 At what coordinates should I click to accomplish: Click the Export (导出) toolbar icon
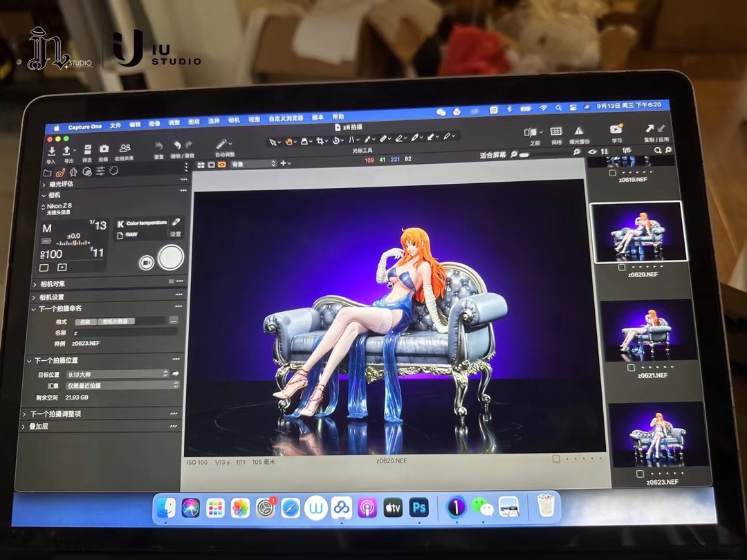[67, 151]
